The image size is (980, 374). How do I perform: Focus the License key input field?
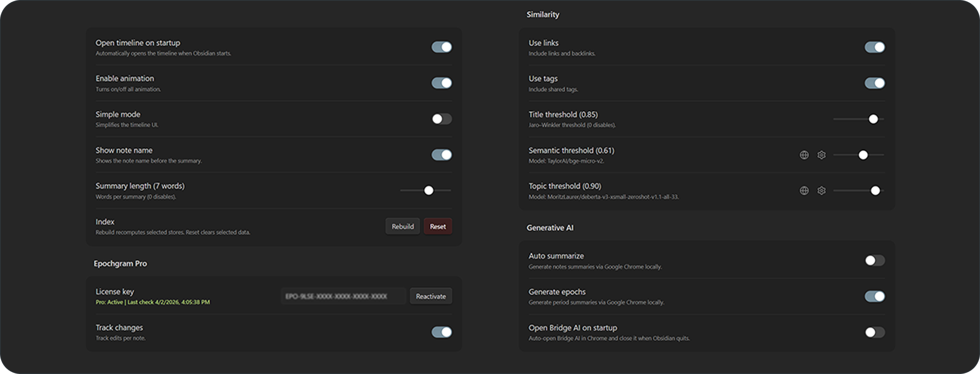click(343, 296)
